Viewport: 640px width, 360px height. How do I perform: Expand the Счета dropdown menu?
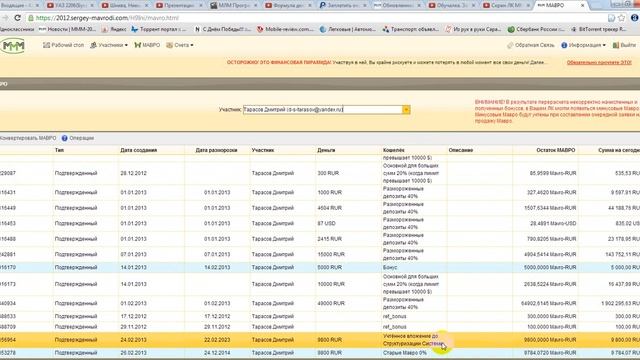point(180,45)
